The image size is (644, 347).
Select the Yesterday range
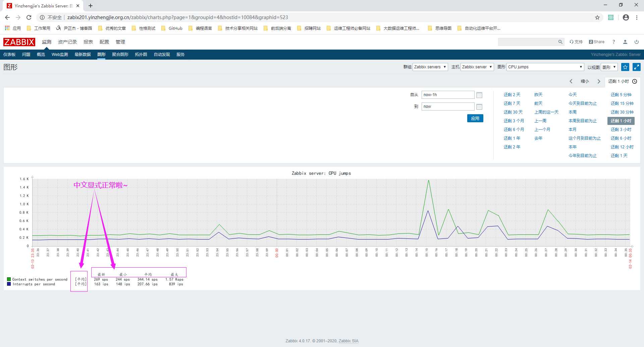tap(538, 95)
